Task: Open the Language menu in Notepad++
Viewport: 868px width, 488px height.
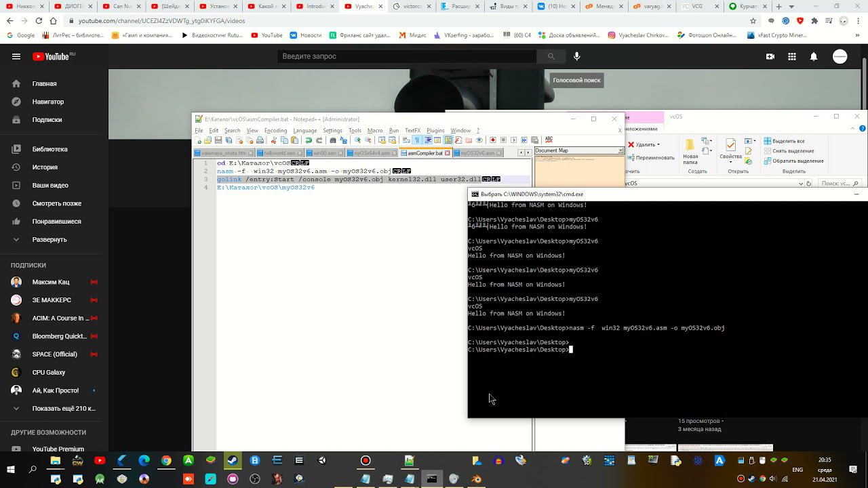Action: (x=305, y=130)
